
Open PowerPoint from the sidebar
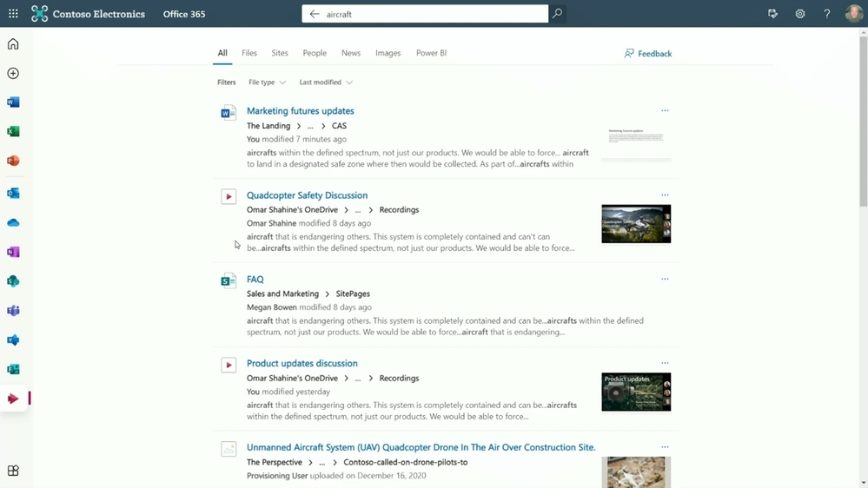click(13, 161)
